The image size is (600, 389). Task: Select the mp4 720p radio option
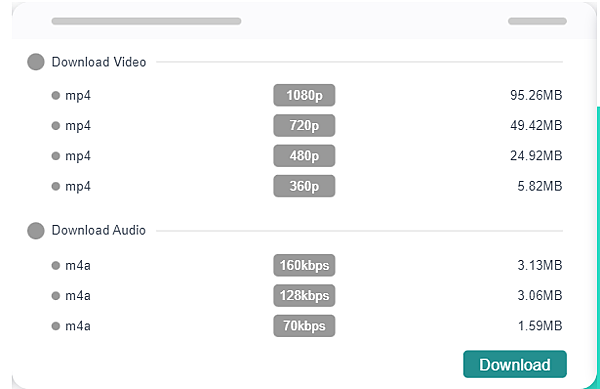click(56, 125)
